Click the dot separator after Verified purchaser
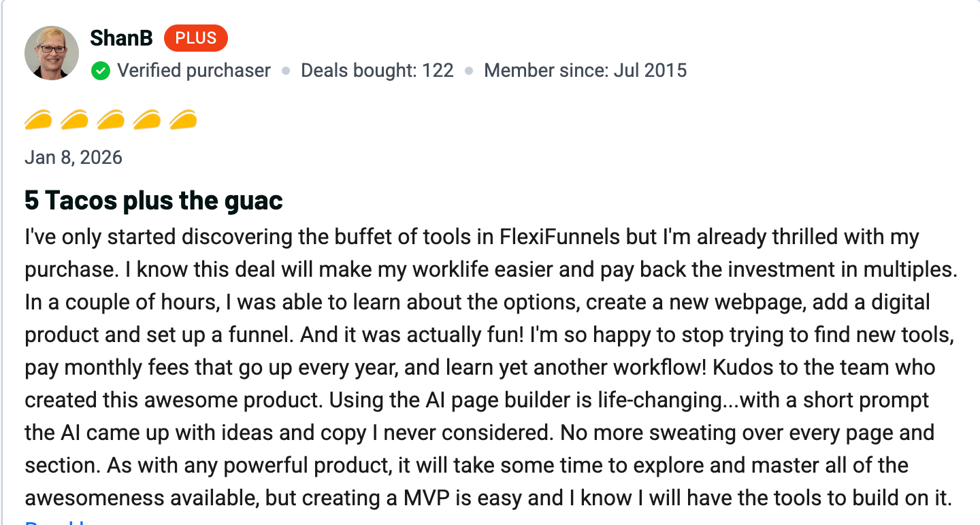980x525 pixels. pyautogui.click(x=286, y=71)
